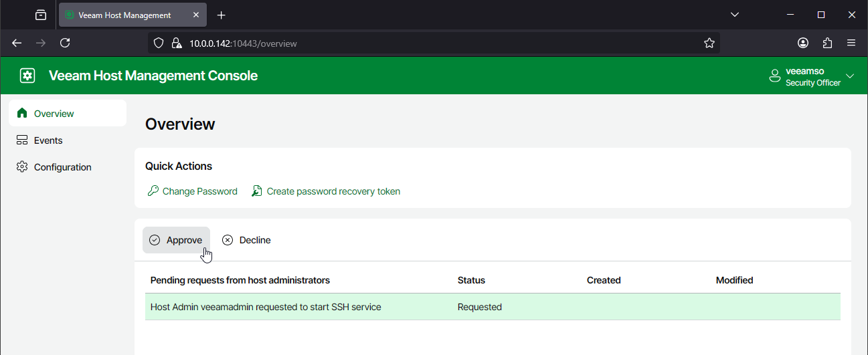Viewport: 868px width, 355px height.
Task: Decline the selected pending request
Action: tap(247, 240)
